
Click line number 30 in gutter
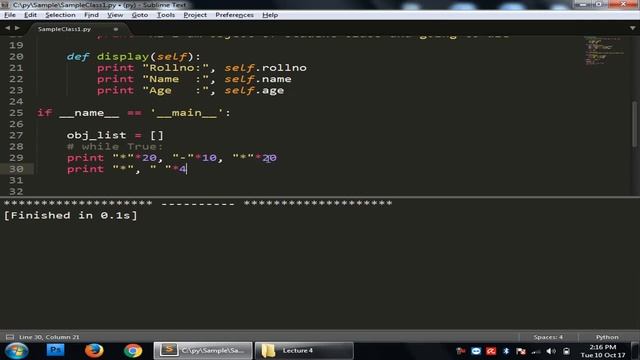pos(16,169)
